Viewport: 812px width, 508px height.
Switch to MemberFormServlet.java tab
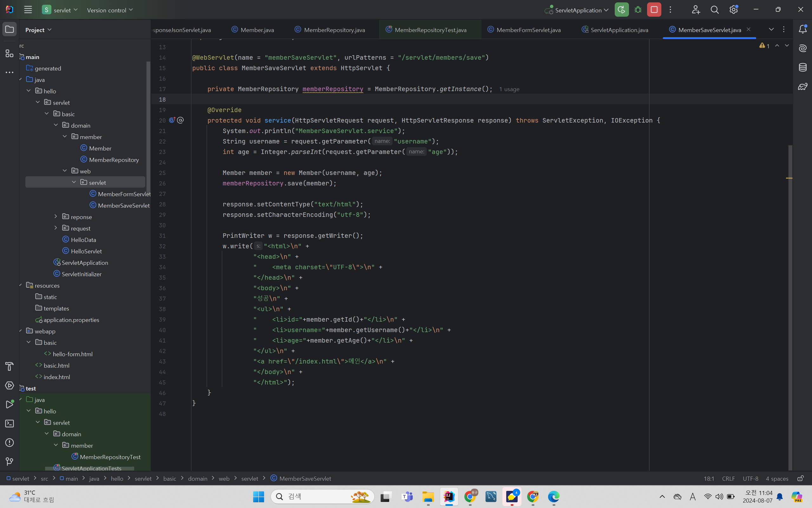[x=524, y=30]
